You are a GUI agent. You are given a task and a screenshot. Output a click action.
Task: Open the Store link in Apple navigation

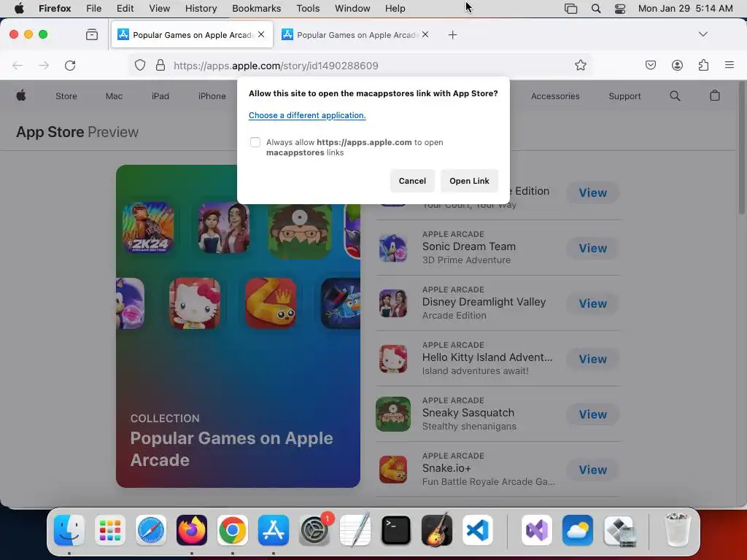66,96
